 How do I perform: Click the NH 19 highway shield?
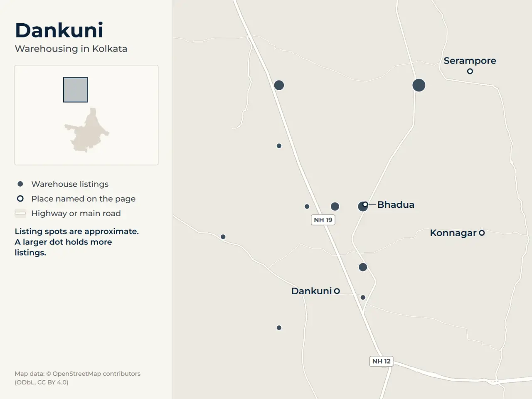[323, 220]
